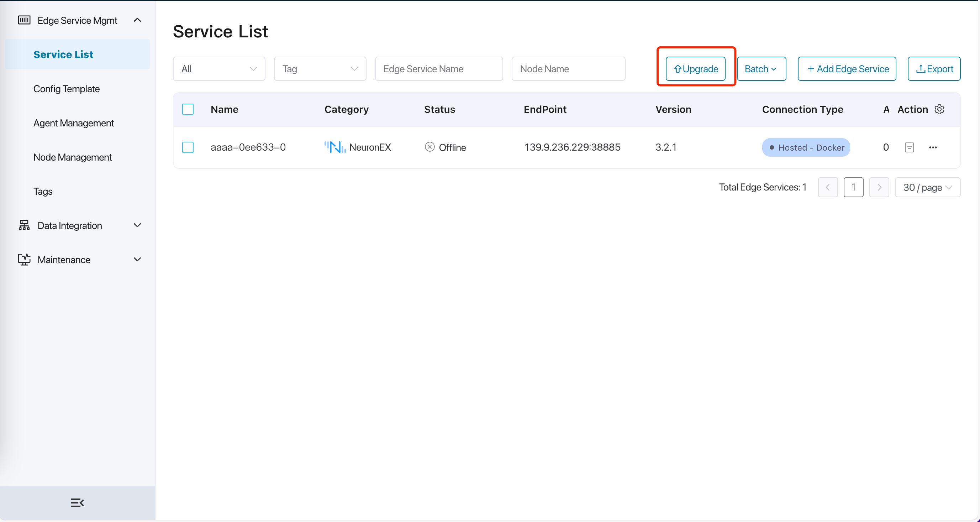This screenshot has height=522, width=980.
Task: Open the Tag filter dropdown
Action: point(320,69)
